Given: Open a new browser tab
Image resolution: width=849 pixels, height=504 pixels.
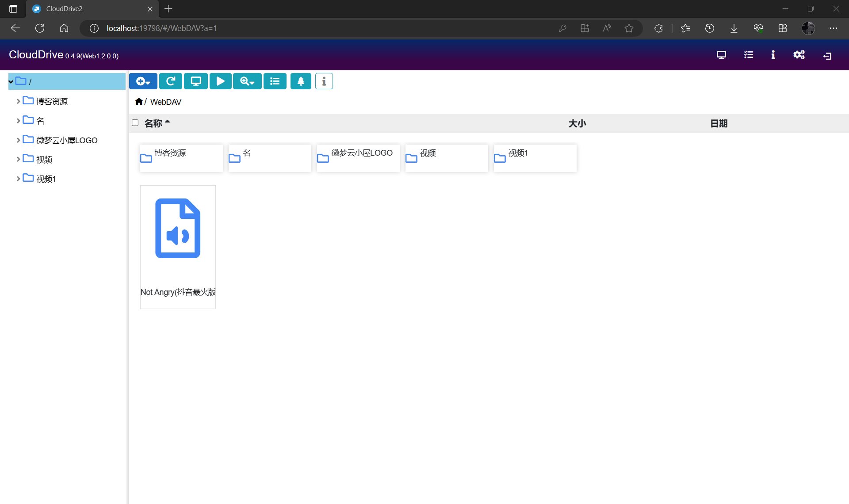Looking at the screenshot, I should point(168,8).
